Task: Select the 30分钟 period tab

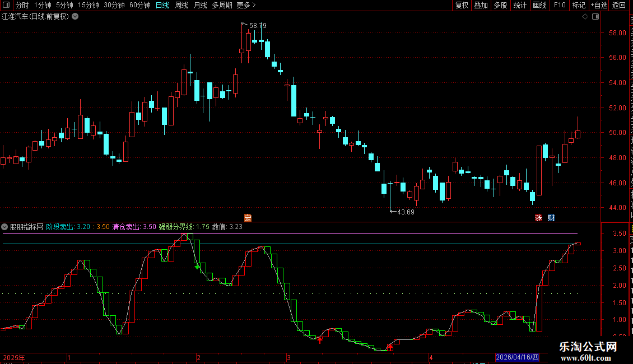Action: pyautogui.click(x=114, y=5)
